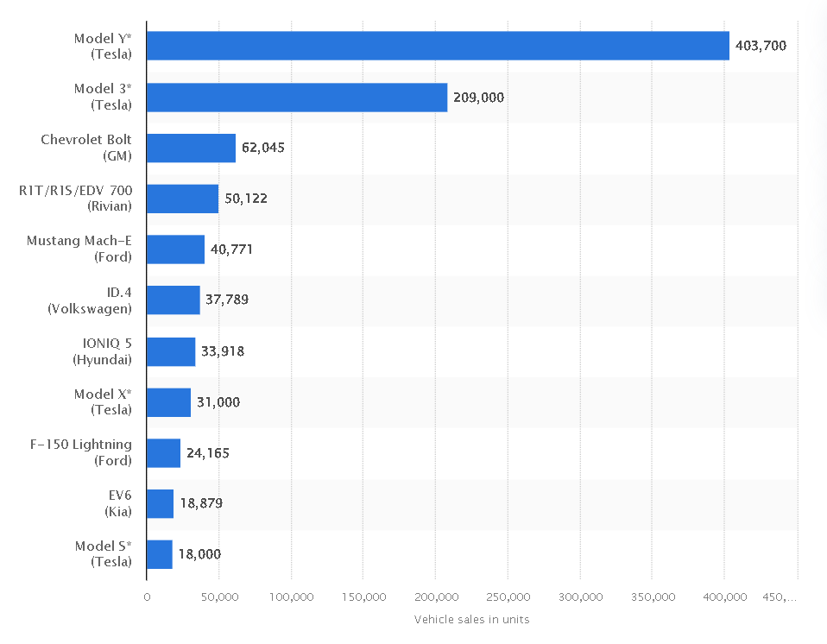Click the 'F-150 Lightning (Ford)' axis label
The image size is (827, 644).
pos(80,452)
